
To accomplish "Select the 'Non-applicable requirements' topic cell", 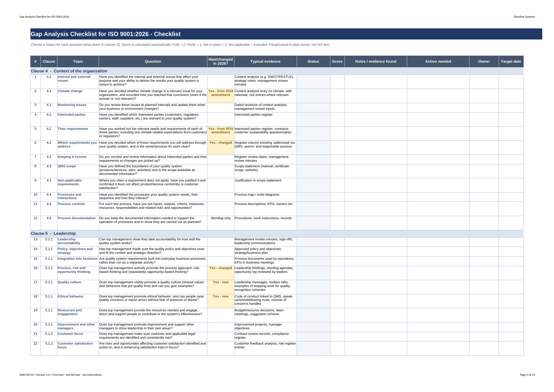I will tap(78, 185).
